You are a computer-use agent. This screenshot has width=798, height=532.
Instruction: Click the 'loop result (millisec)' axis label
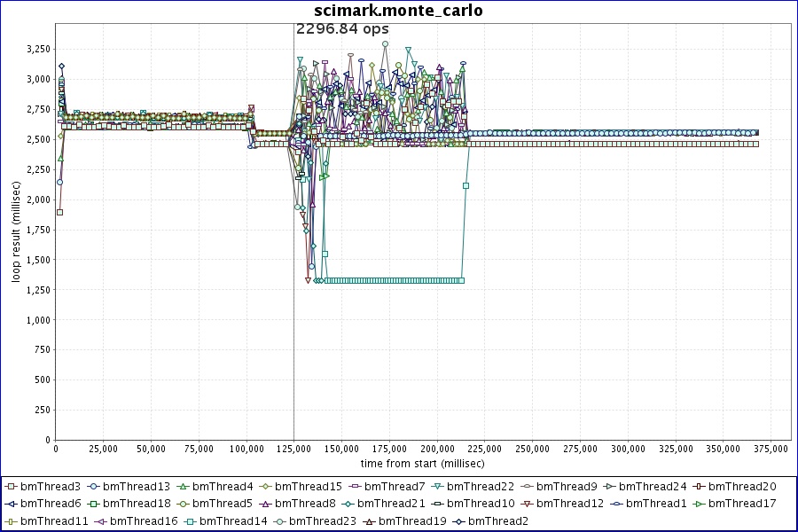point(16,232)
